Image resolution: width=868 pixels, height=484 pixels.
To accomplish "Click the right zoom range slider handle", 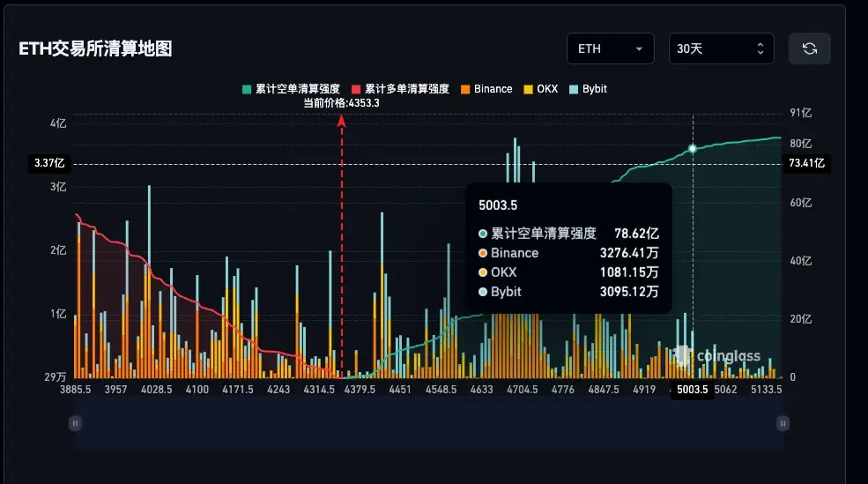I will point(783,424).
